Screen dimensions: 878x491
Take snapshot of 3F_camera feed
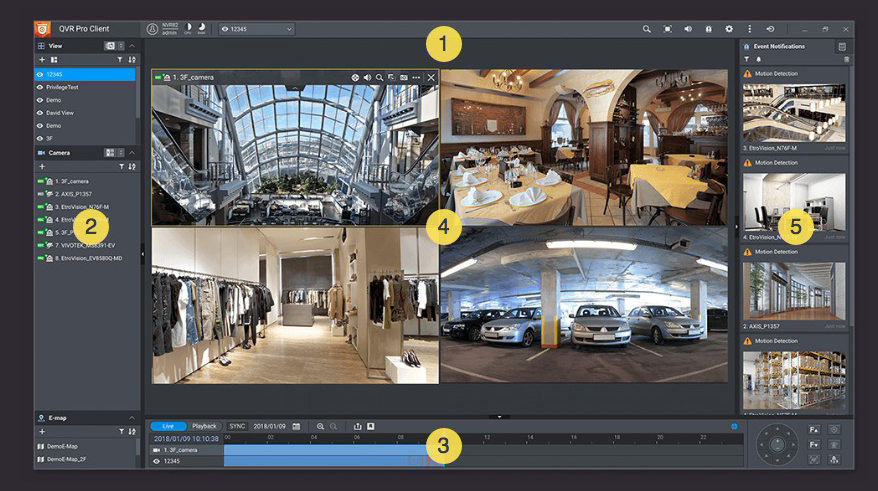(404, 77)
